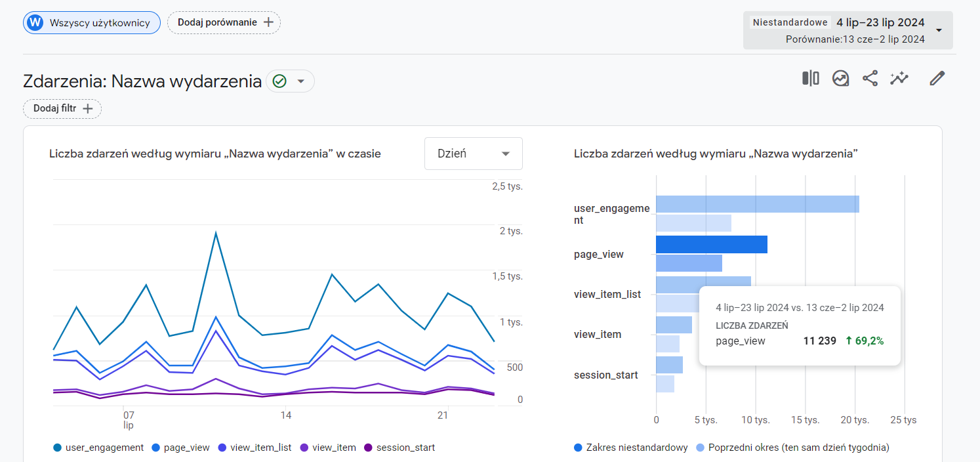Click the view_item_list bar label
The height and width of the screenshot is (462, 980).
[607, 295]
